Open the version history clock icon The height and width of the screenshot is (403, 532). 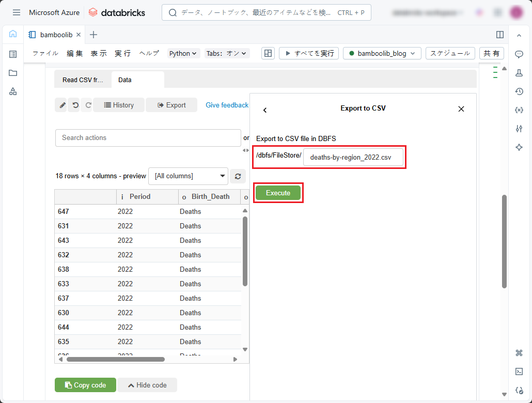point(519,91)
